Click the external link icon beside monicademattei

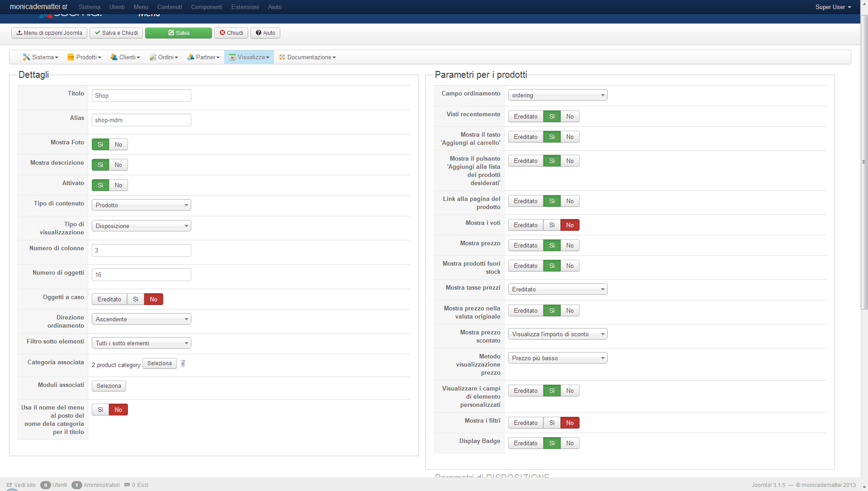tap(65, 7)
